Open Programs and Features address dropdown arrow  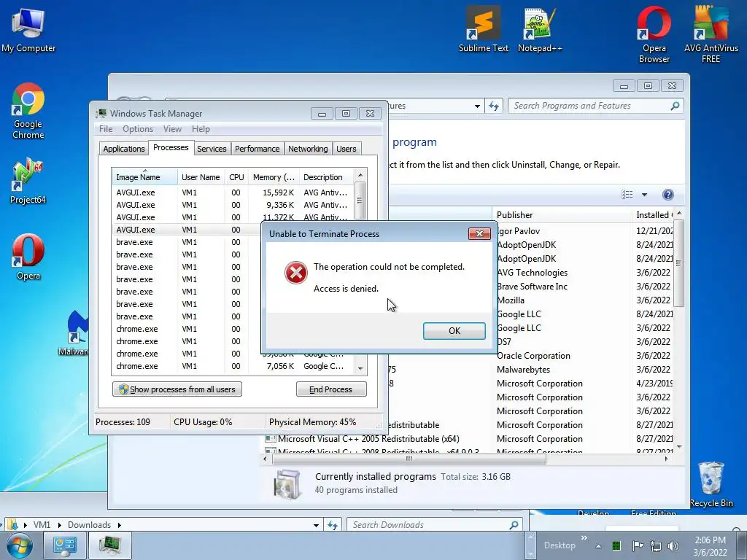[477, 106]
